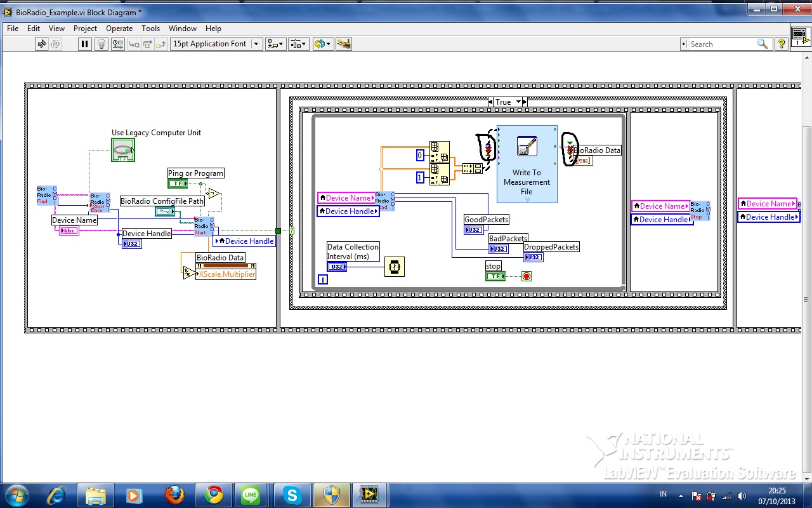Select the Build Array node

[473, 168]
